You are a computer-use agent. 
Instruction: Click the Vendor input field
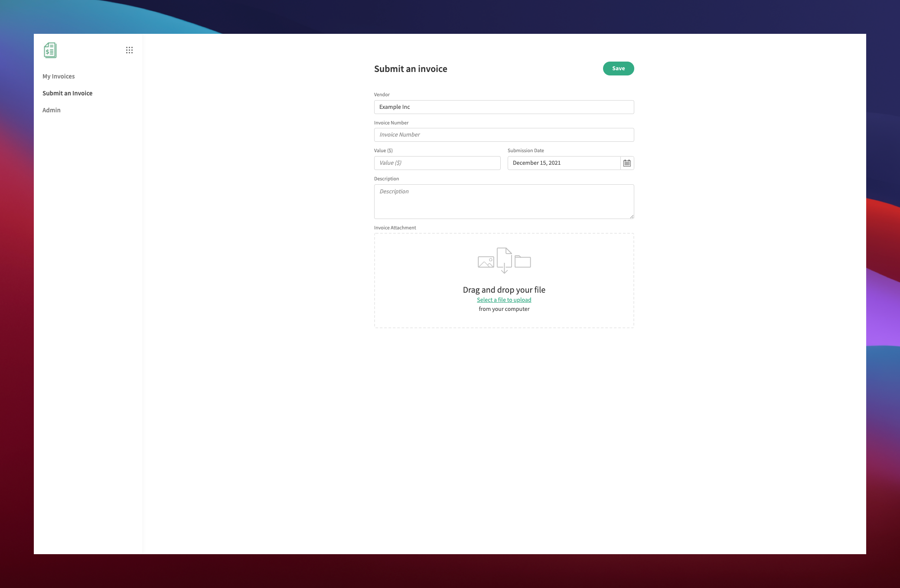click(504, 107)
